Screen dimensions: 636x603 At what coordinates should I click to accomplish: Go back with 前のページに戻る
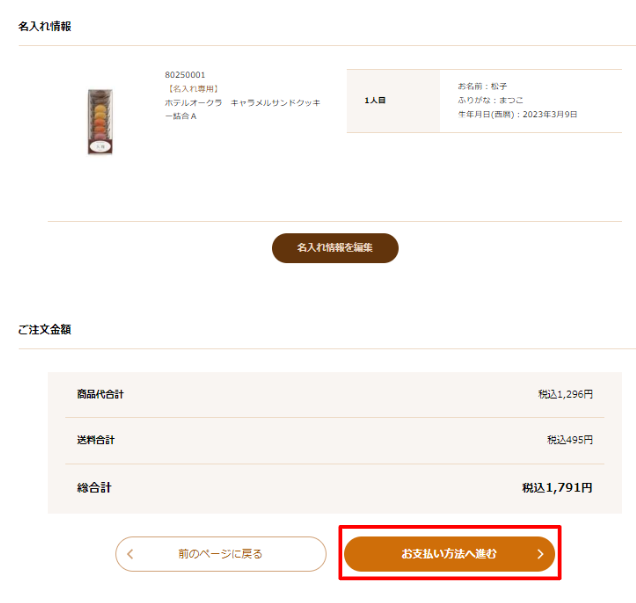[221, 554]
